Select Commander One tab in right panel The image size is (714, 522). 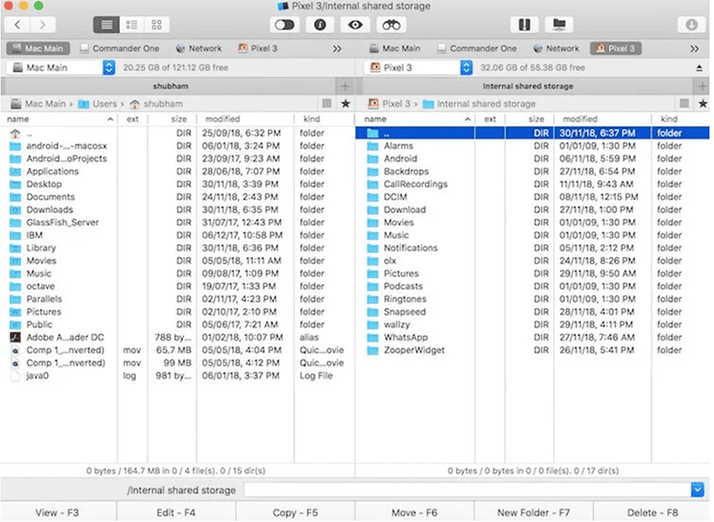pyautogui.click(x=476, y=48)
